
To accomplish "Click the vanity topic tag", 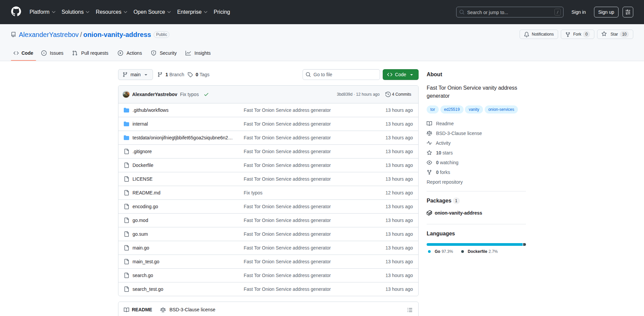I will pyautogui.click(x=474, y=109).
